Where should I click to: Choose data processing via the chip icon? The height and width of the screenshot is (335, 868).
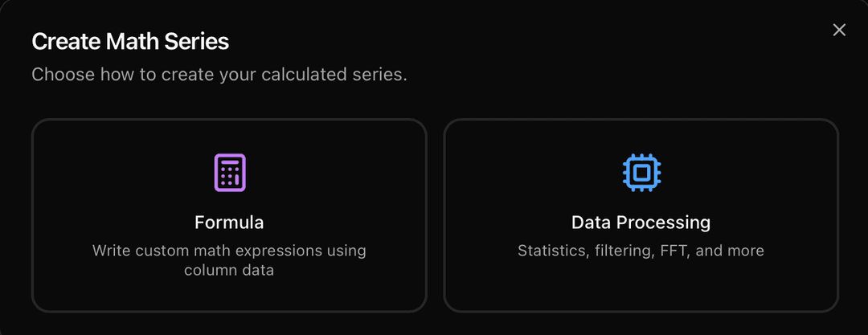point(641,173)
